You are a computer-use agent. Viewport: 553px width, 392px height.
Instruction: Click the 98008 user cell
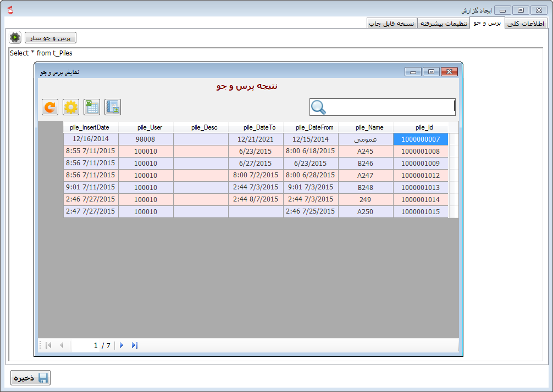tap(146, 139)
